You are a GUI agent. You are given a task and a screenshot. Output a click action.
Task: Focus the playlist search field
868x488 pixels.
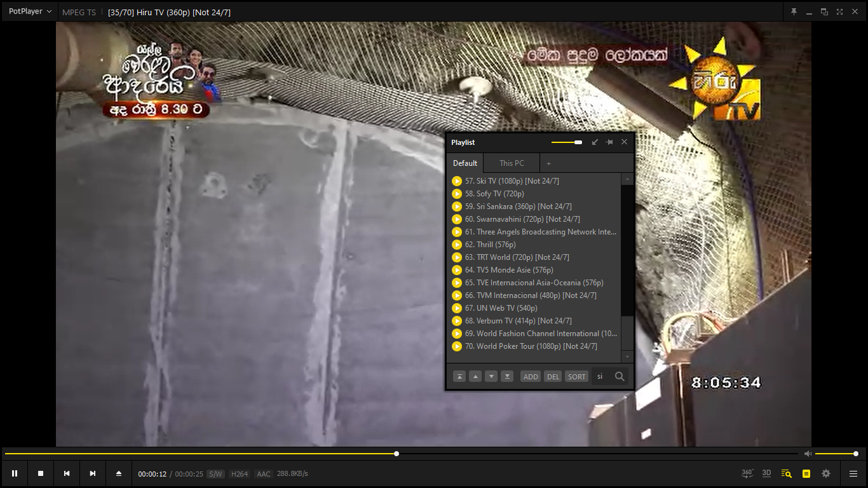click(x=602, y=376)
